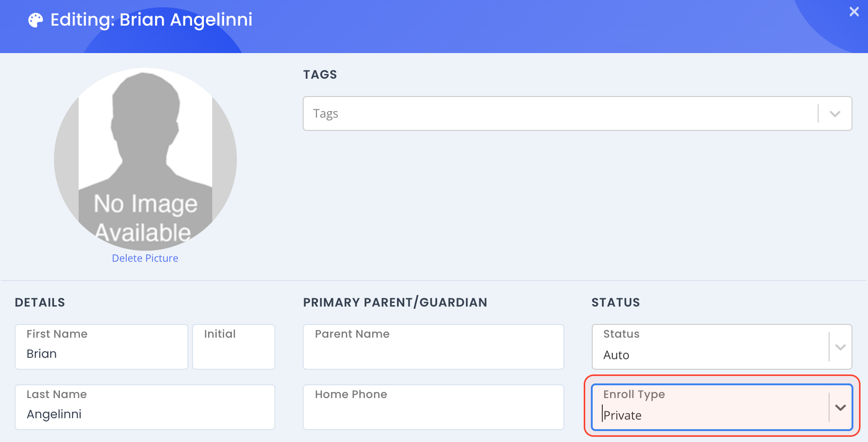Click the No Image Available profile picture
The image size is (868, 442).
pyautogui.click(x=145, y=159)
